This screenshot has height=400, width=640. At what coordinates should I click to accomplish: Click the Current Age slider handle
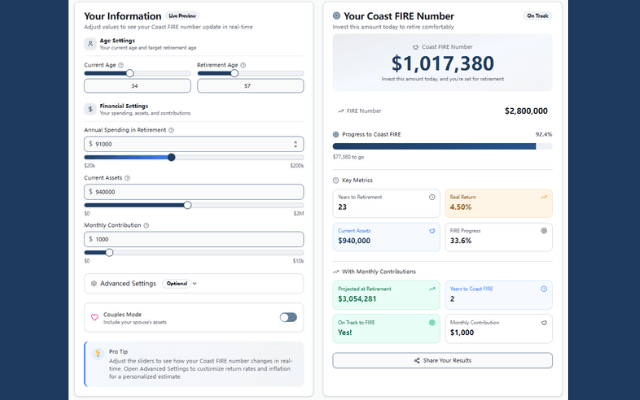pos(130,73)
